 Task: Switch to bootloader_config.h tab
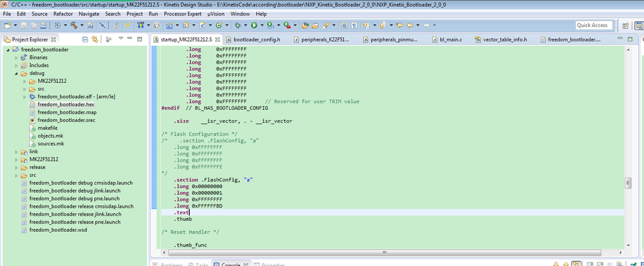253,40
